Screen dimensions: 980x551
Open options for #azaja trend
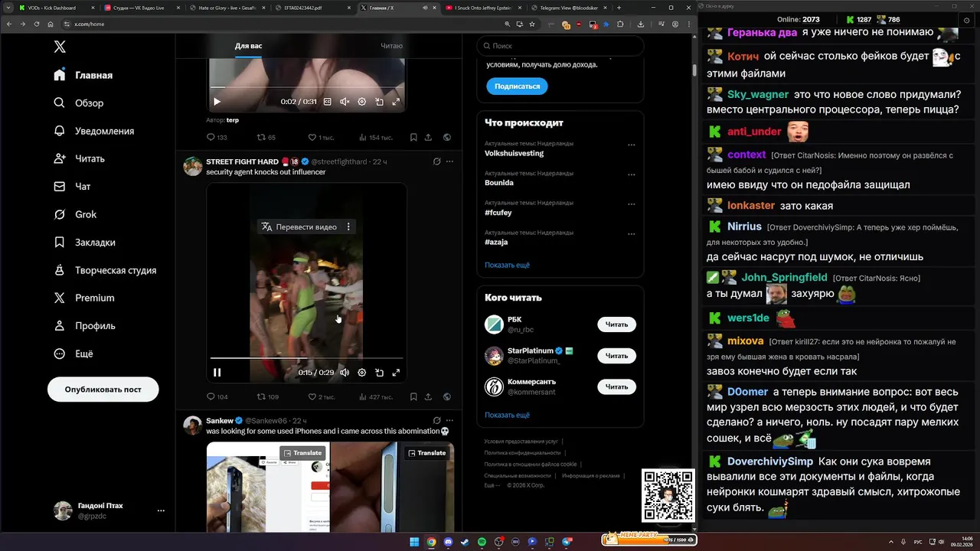[632, 233]
